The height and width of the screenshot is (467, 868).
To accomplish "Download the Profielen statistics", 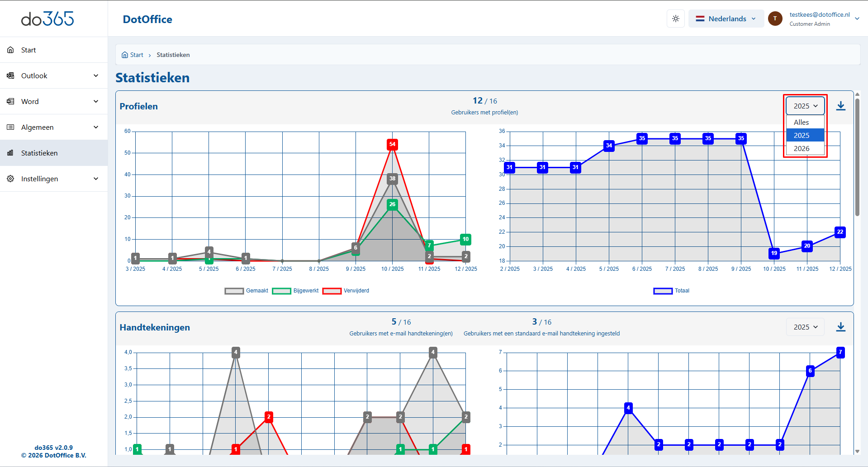I will tap(840, 106).
